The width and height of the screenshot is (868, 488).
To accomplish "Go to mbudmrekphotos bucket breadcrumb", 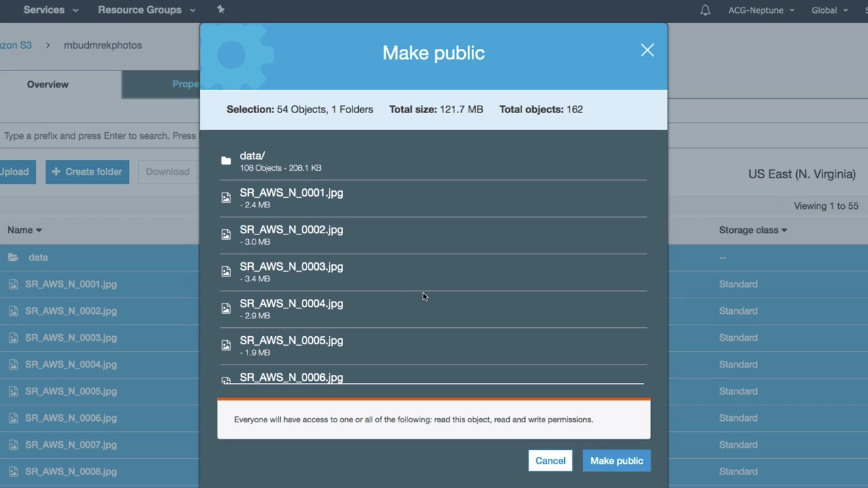I will pos(103,45).
